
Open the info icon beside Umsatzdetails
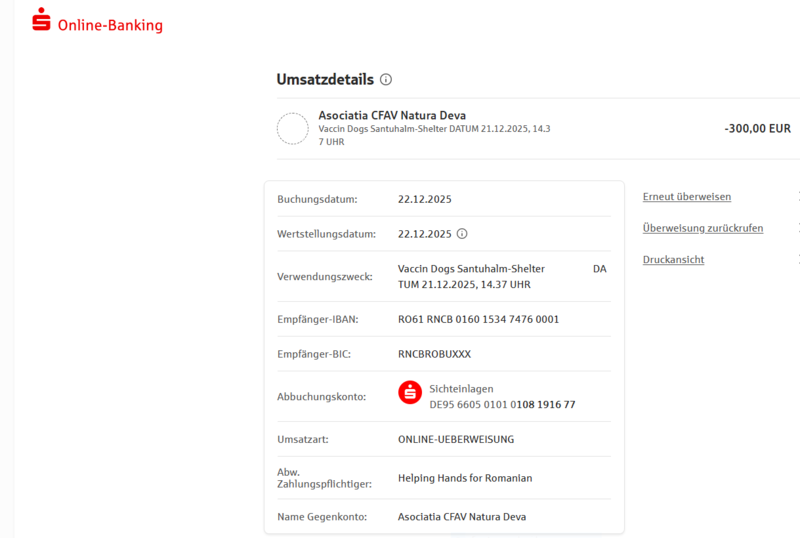(386, 80)
